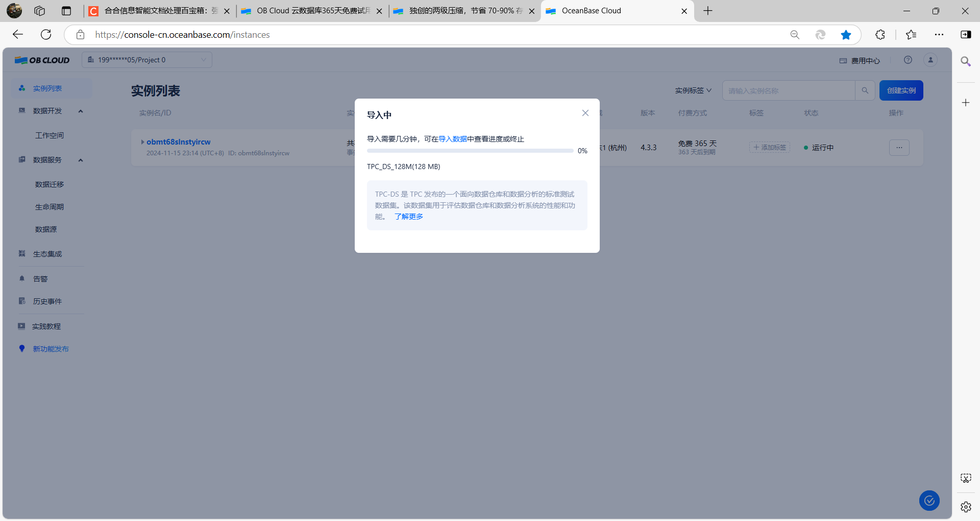
Task: Click the OB CLOUD logo
Action: (x=42, y=60)
